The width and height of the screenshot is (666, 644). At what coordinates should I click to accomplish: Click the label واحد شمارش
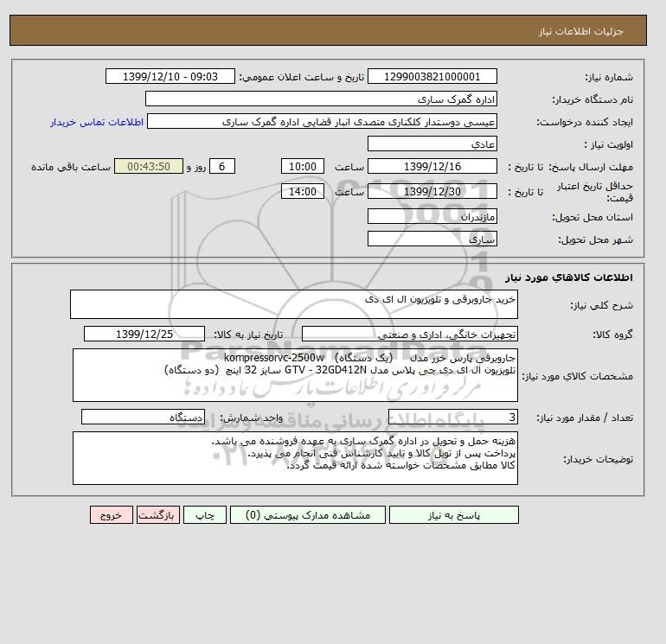point(251,418)
